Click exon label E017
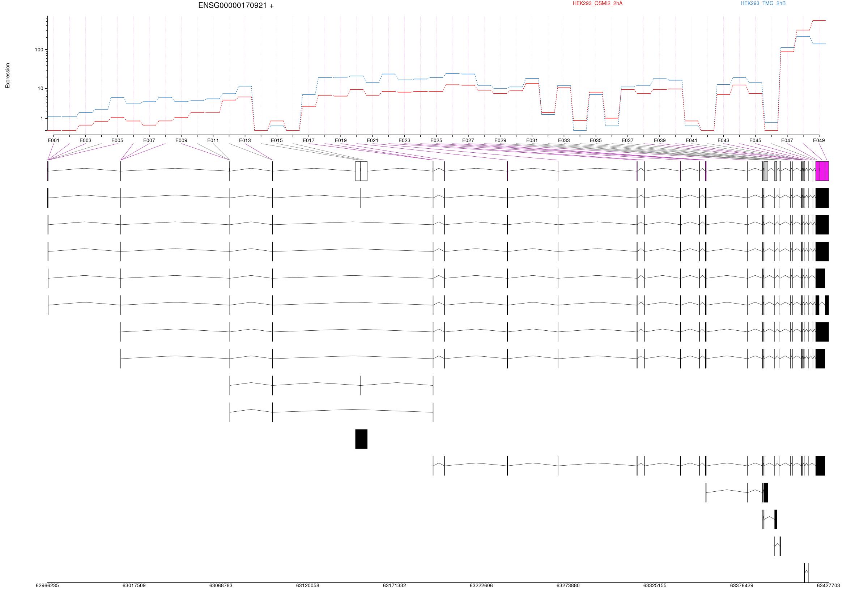Image resolution: width=868 pixels, height=593 pixels. point(309,140)
